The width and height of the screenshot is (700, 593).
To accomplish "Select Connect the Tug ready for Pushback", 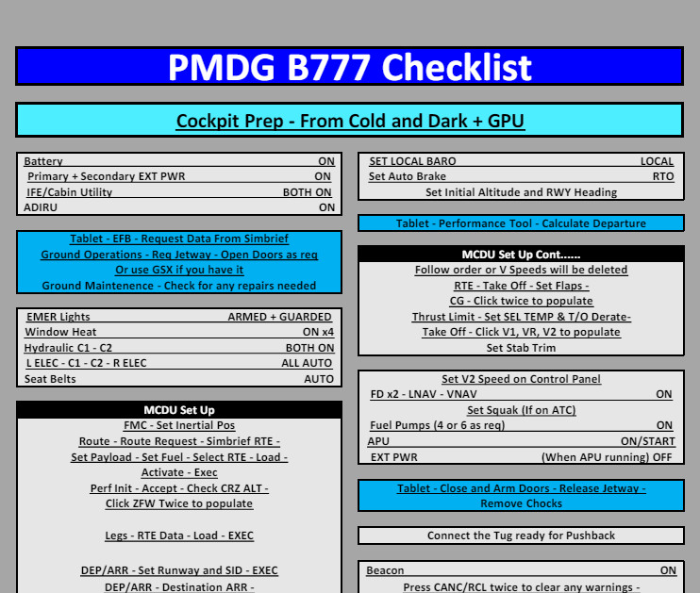I will (x=521, y=535).
